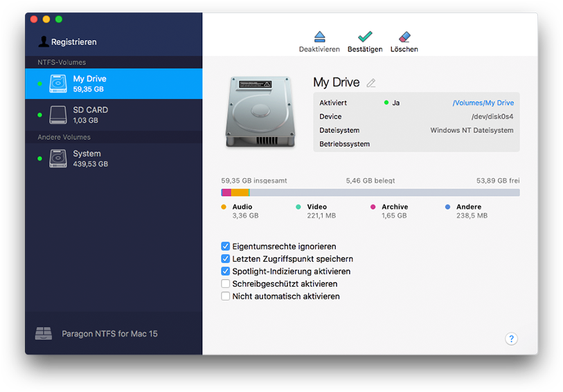Click the pencil icon next to My Drive
The width and height of the screenshot is (563, 392).
371,83
